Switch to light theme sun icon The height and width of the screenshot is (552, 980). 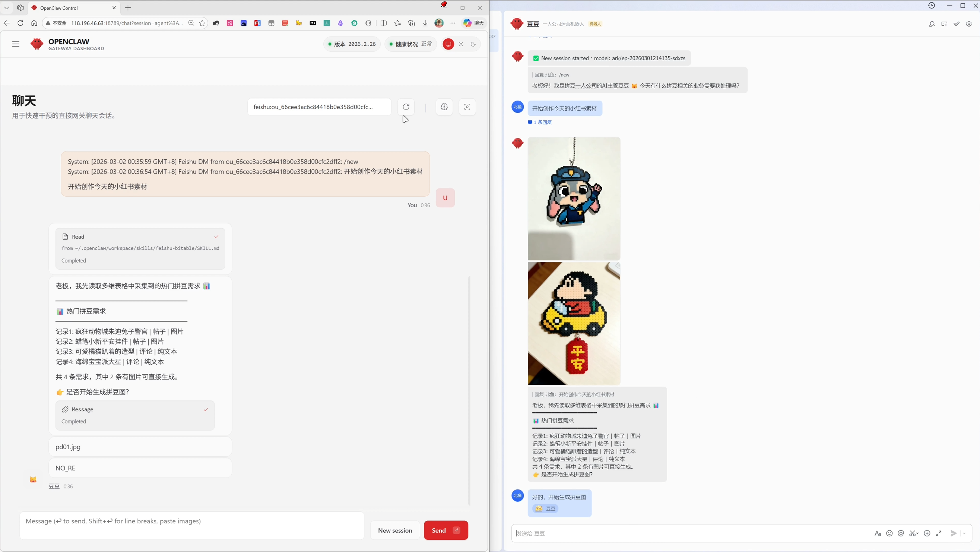click(x=461, y=44)
